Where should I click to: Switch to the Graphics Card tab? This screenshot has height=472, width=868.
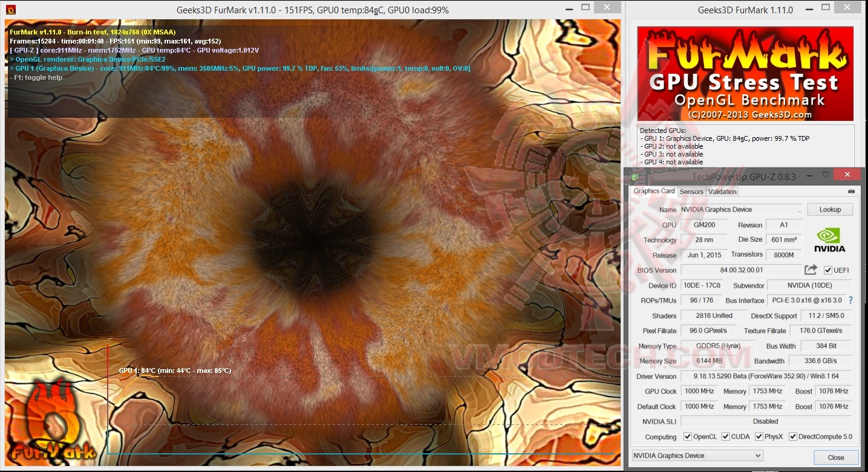pos(654,191)
